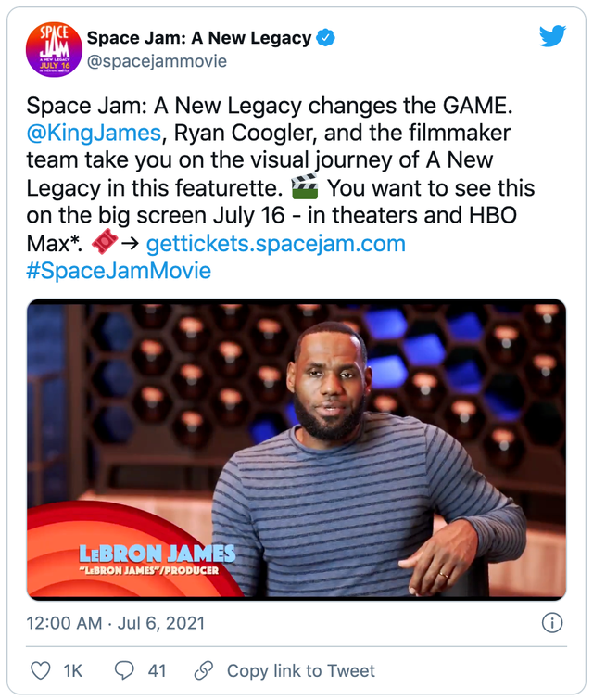
Task: Click Copy link to Tweet
Action: click(301, 670)
